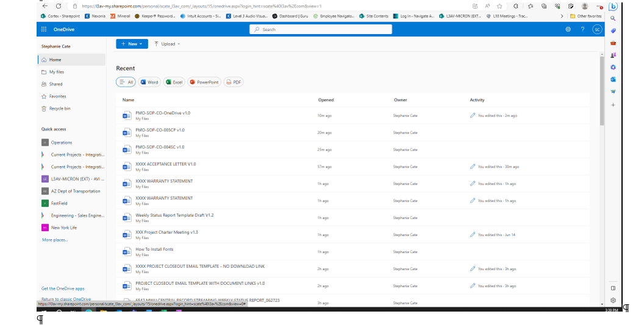The width and height of the screenshot is (644, 325).
Task: Click the Word icon beside How To Install Fonts
Action: (127, 252)
